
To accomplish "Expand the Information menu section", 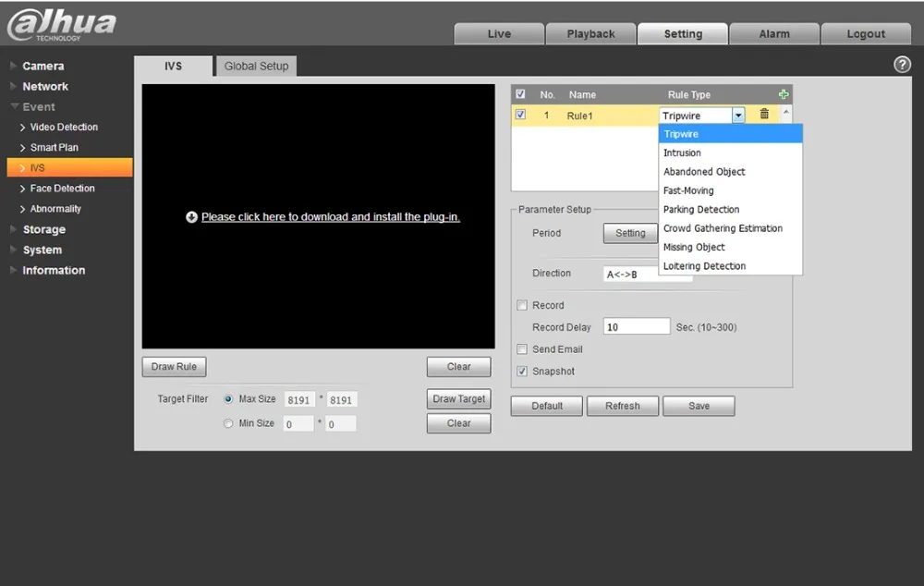I will point(54,271).
